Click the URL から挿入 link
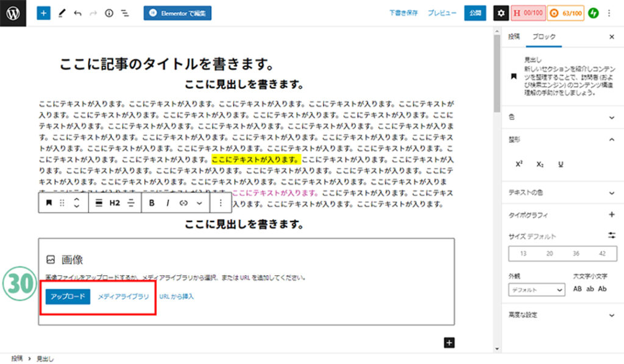Viewport: 624px width, 364px height. (x=176, y=296)
